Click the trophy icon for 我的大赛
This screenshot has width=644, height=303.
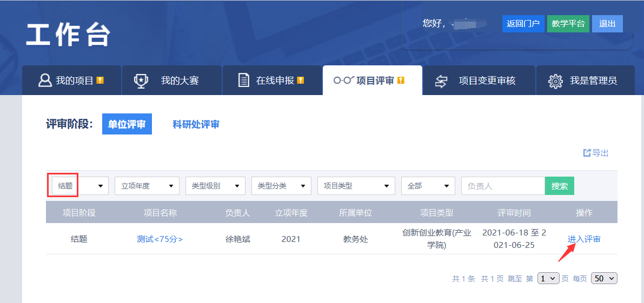pos(141,80)
